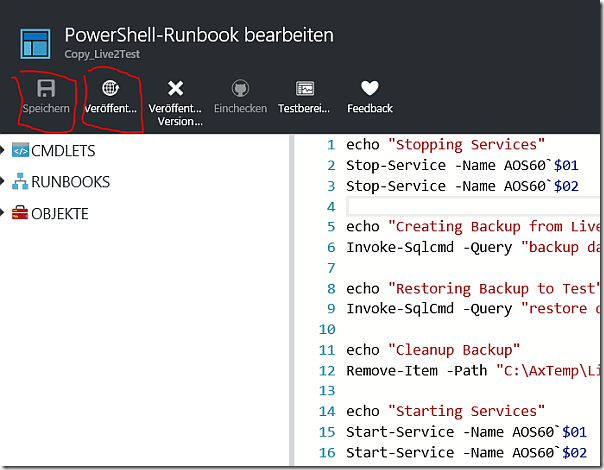Click the title PowerShell-Runbook bearbeiten
604x470 pixels.
[x=199, y=35]
